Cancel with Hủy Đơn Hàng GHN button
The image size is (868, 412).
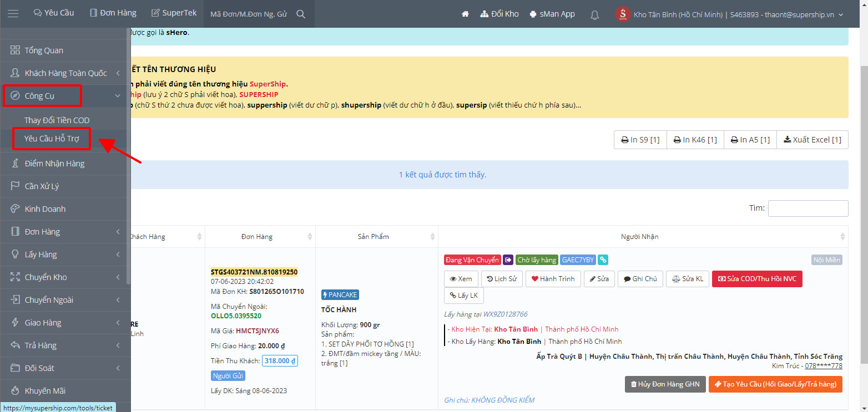click(665, 384)
